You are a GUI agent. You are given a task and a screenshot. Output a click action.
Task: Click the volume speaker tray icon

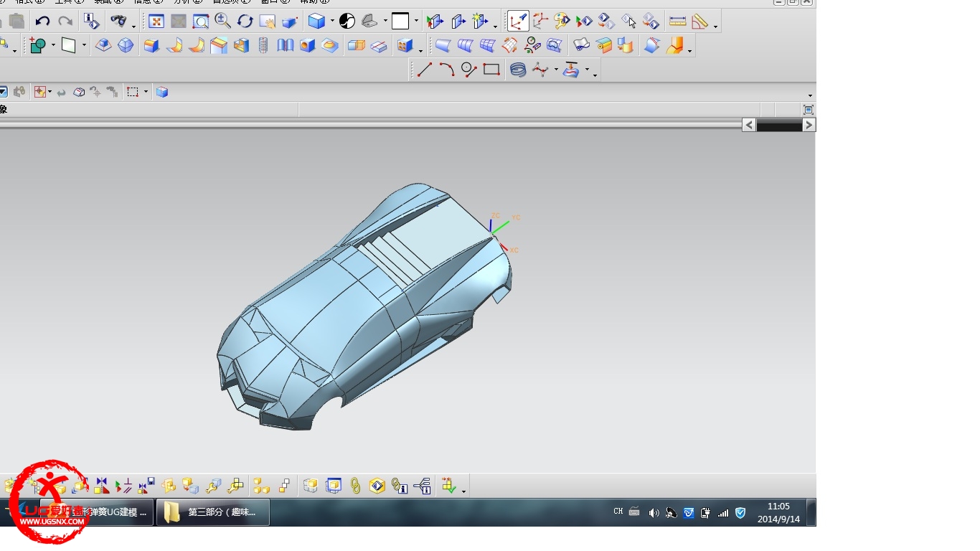tap(654, 513)
